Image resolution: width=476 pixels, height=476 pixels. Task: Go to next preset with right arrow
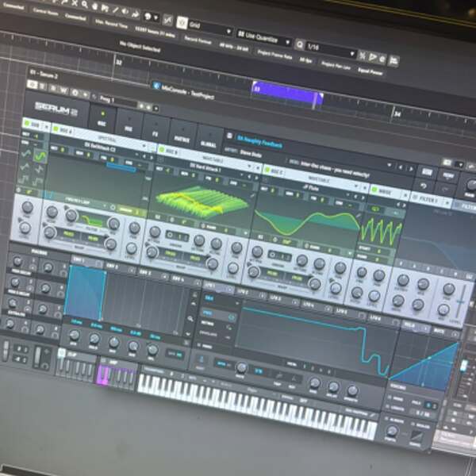point(411,170)
